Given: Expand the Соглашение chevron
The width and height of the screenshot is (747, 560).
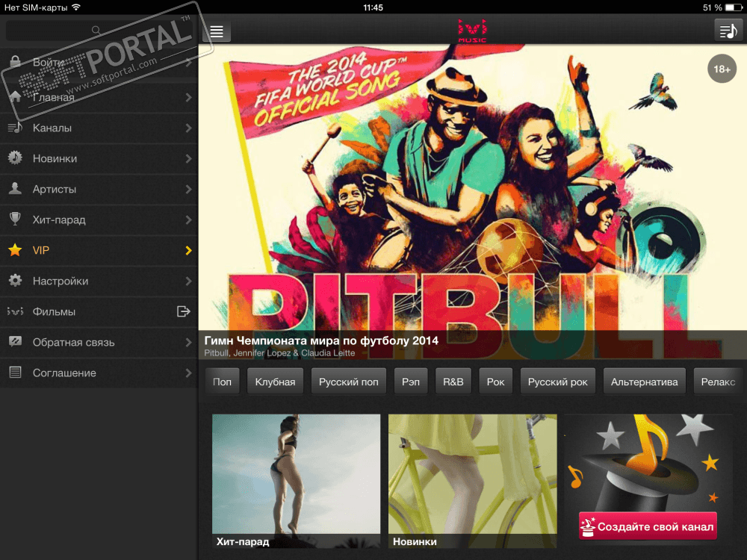Looking at the screenshot, I should pos(189,373).
